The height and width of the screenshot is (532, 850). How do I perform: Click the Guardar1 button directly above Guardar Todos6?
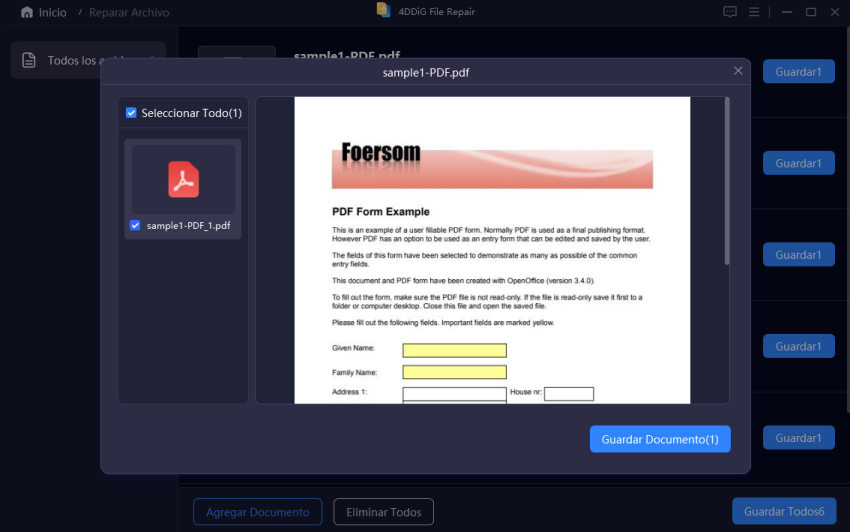click(799, 438)
